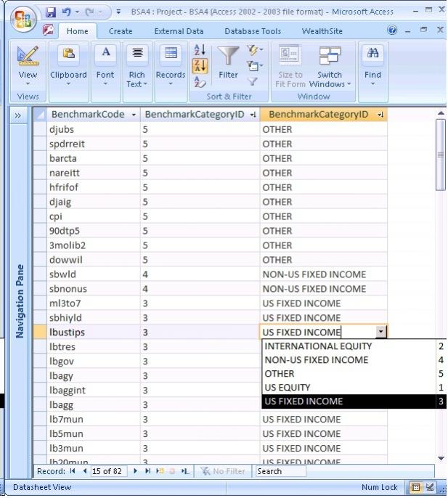The height and width of the screenshot is (498, 448).
Task: Open the External Data tab
Action: (x=179, y=31)
